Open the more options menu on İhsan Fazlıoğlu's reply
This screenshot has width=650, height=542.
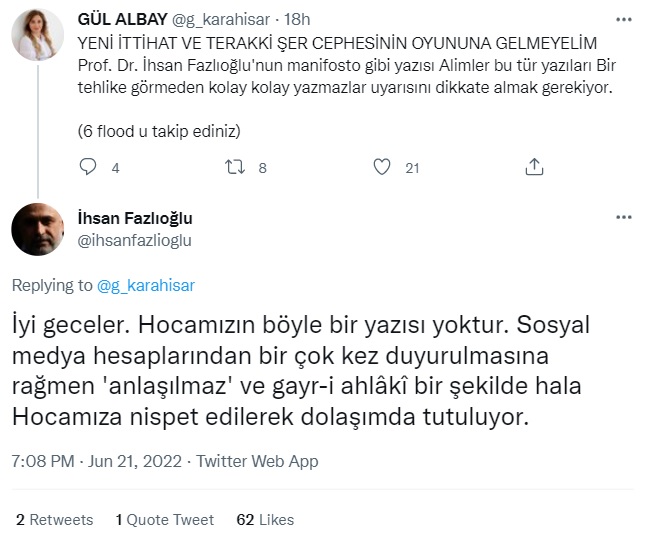(x=624, y=218)
